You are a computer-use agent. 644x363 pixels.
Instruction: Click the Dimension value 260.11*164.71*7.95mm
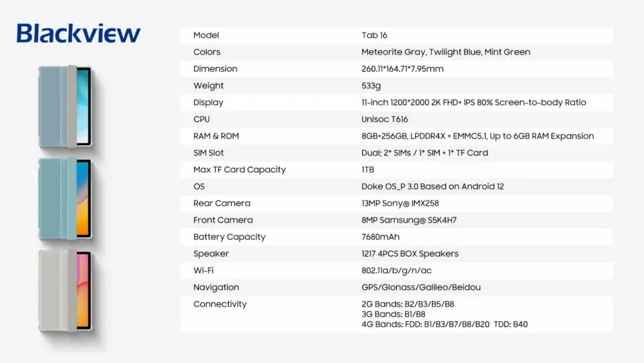402,68
